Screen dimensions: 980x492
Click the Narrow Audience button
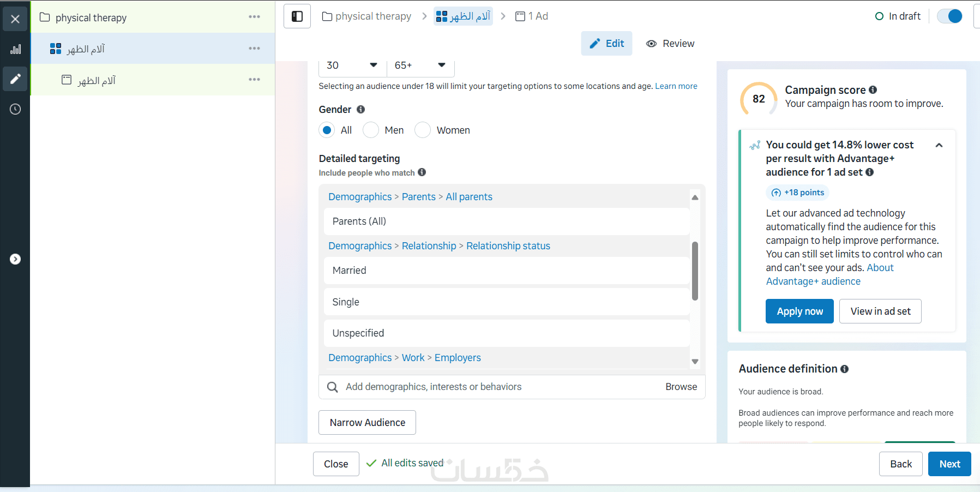coord(367,423)
